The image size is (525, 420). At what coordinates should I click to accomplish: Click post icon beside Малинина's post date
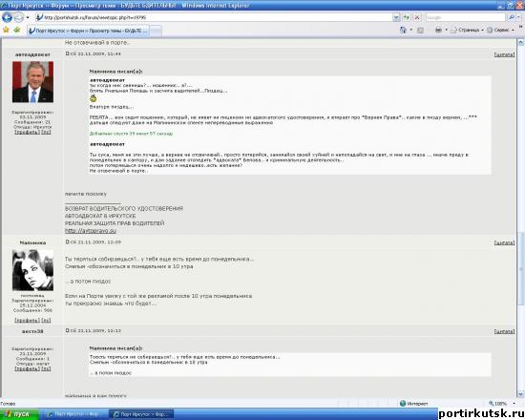[x=67, y=241]
